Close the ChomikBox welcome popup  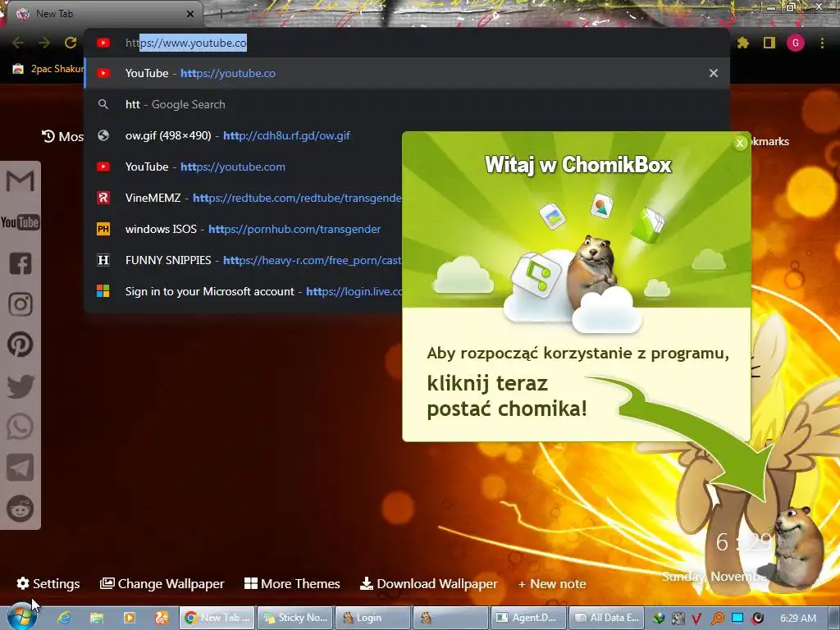coord(740,143)
